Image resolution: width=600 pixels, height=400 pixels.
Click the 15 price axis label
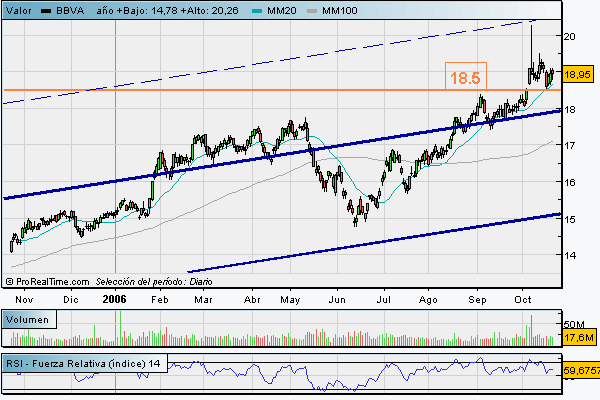(x=569, y=219)
